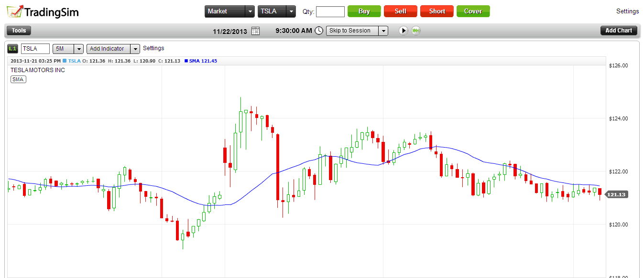Click the TradingSim logo icon
Screen dimensions: 644x278
(x=16, y=11)
